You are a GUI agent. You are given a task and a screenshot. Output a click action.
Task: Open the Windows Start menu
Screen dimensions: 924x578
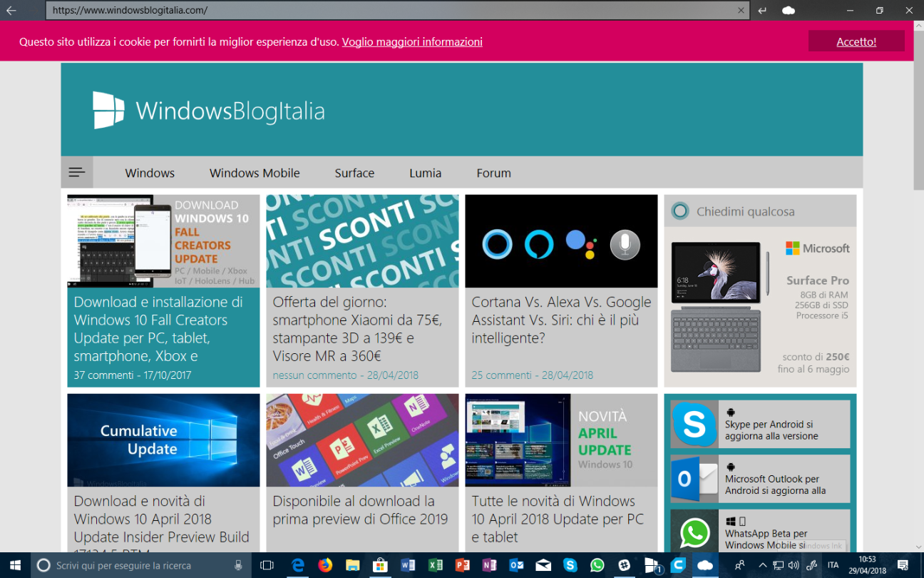pyautogui.click(x=15, y=565)
